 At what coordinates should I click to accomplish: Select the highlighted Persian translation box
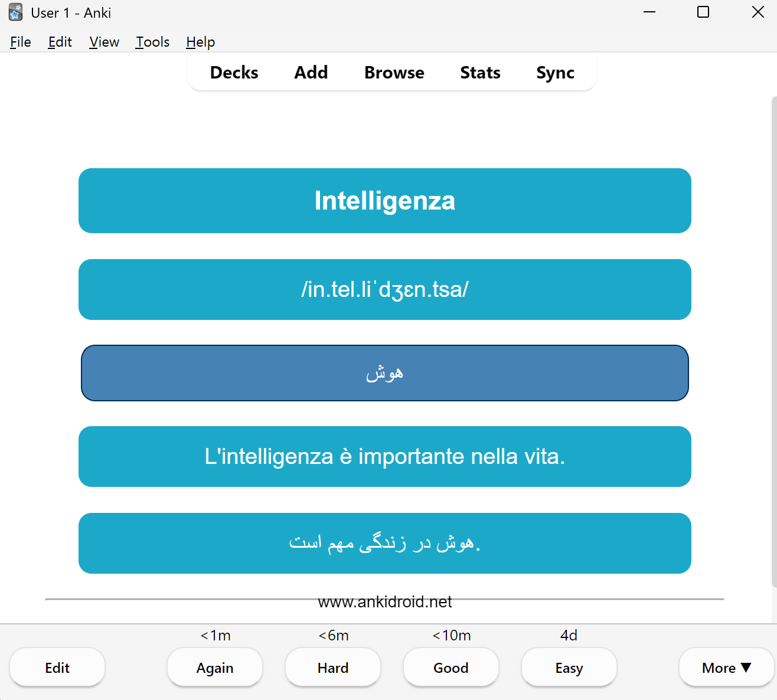(x=385, y=373)
